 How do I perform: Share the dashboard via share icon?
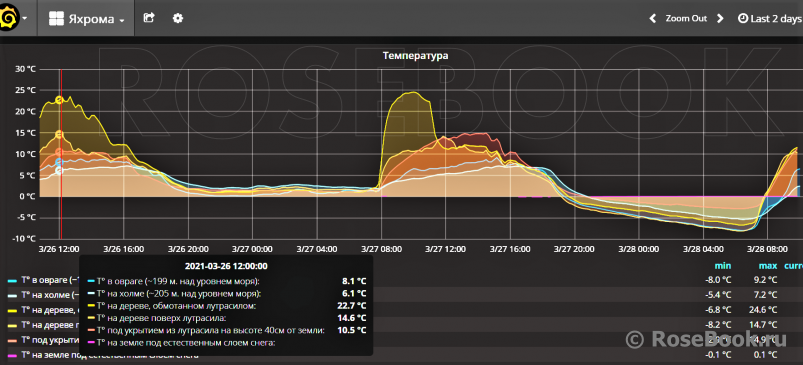(149, 18)
